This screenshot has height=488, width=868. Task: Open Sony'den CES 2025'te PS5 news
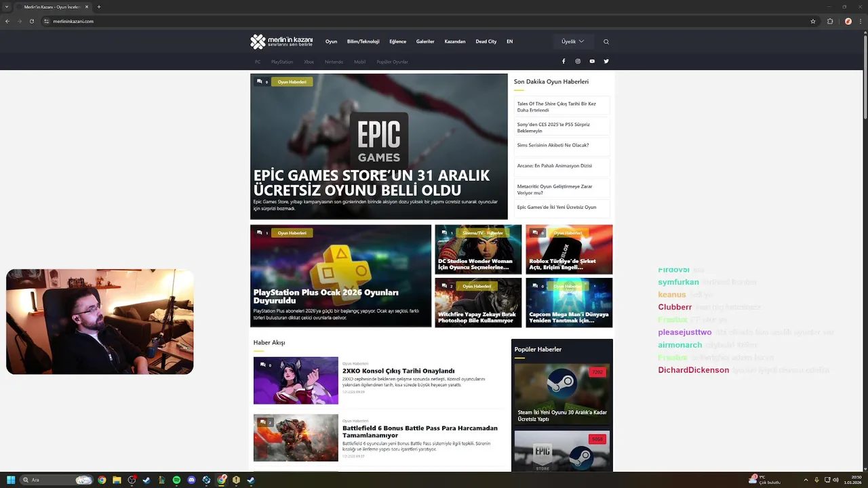[x=562, y=127]
